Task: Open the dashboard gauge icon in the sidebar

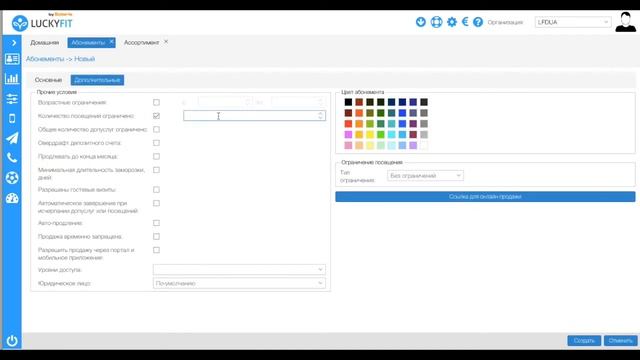Action: pyautogui.click(x=12, y=198)
